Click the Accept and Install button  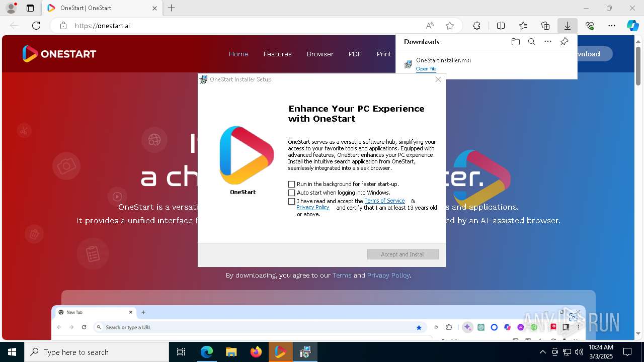pos(403,254)
